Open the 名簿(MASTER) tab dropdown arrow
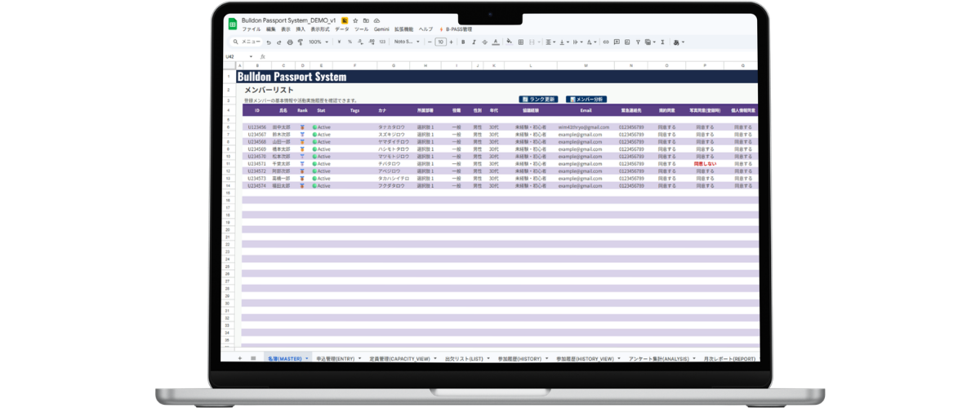Image resolution: width=980 pixels, height=408 pixels. coord(308,358)
